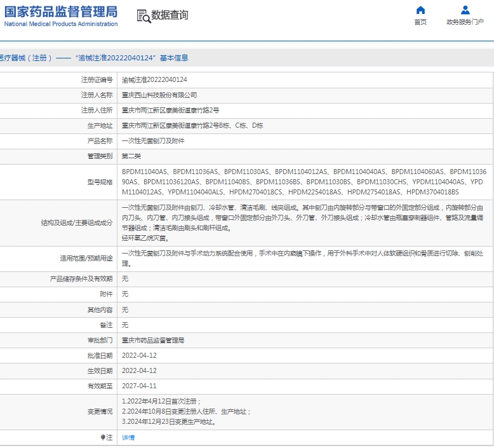The width and height of the screenshot is (494, 448).
Task: Click the 注册证编号 label
Action: [x=97, y=80]
